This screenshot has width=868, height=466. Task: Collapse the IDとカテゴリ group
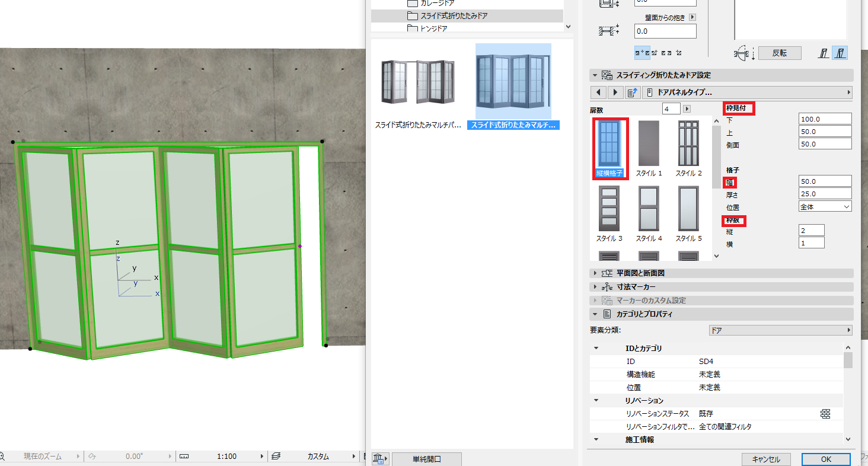click(x=596, y=349)
